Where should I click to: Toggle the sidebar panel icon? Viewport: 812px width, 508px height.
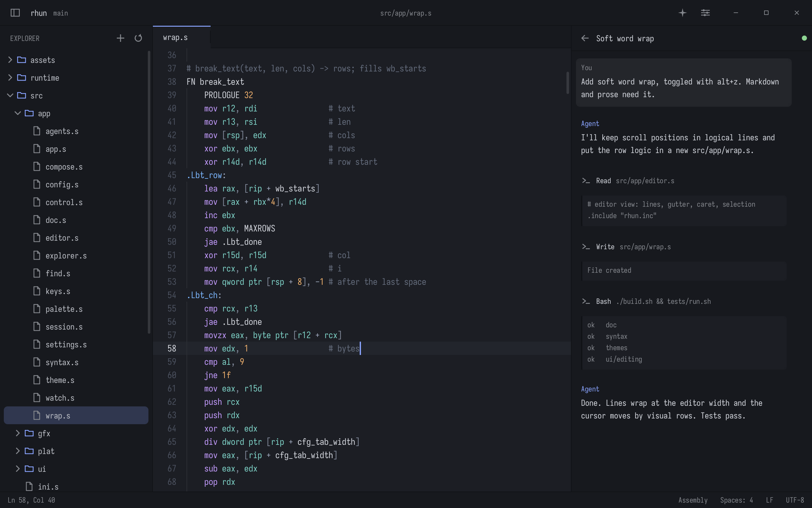[x=15, y=13]
